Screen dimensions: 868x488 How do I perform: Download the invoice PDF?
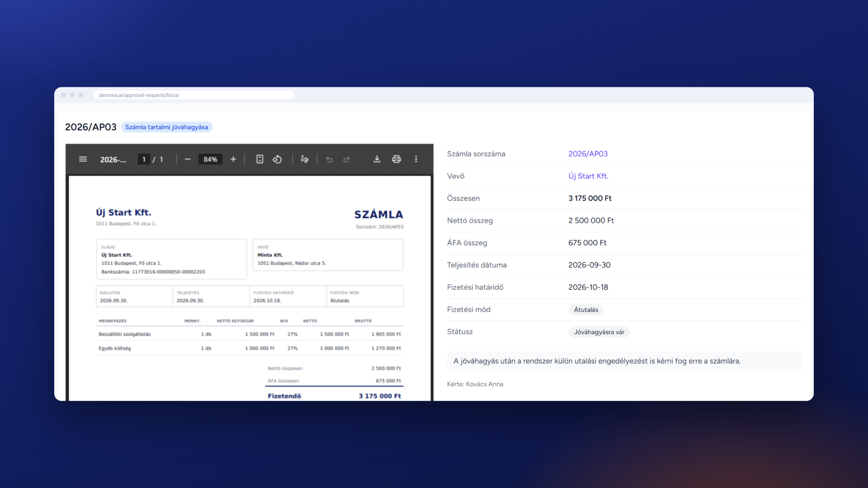click(377, 159)
